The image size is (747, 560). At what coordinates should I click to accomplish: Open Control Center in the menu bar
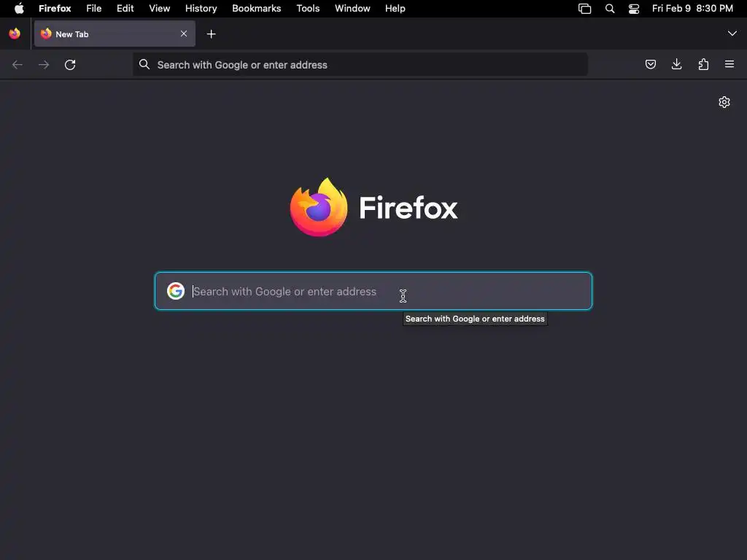click(x=634, y=9)
